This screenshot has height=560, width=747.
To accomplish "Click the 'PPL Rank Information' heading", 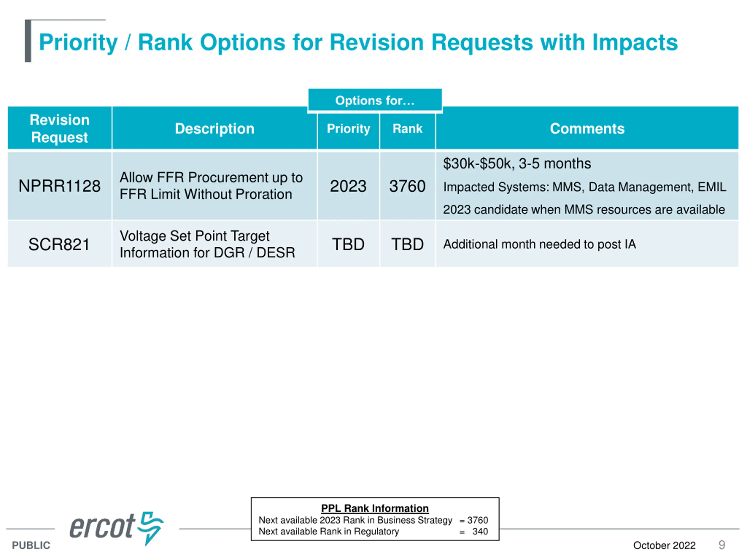I will pos(375,508).
